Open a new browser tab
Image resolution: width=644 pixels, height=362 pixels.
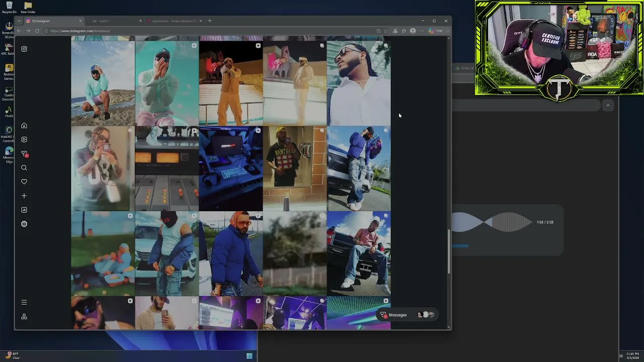click(x=210, y=21)
